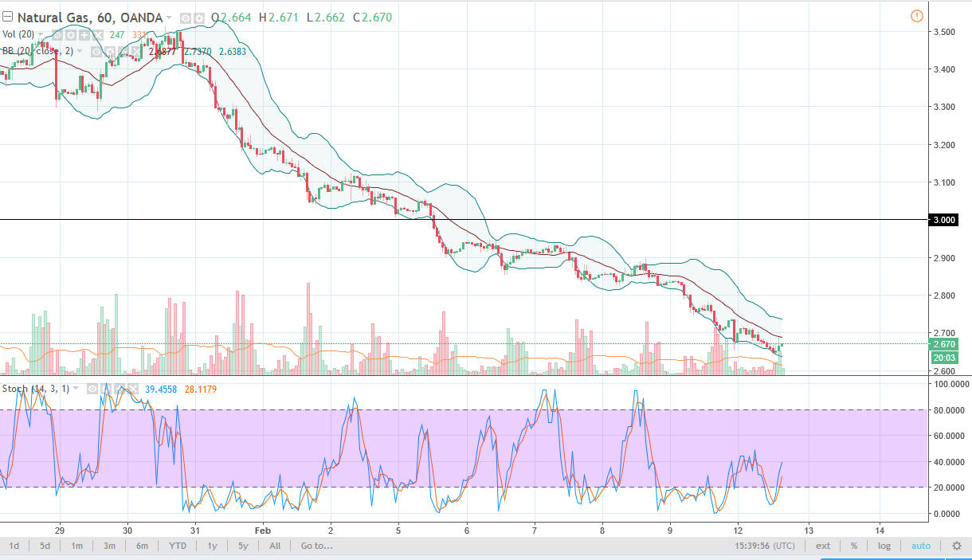Click the 15:39:56 (UTC) timezone clock
The height and width of the screenshot is (560, 972).
click(765, 546)
